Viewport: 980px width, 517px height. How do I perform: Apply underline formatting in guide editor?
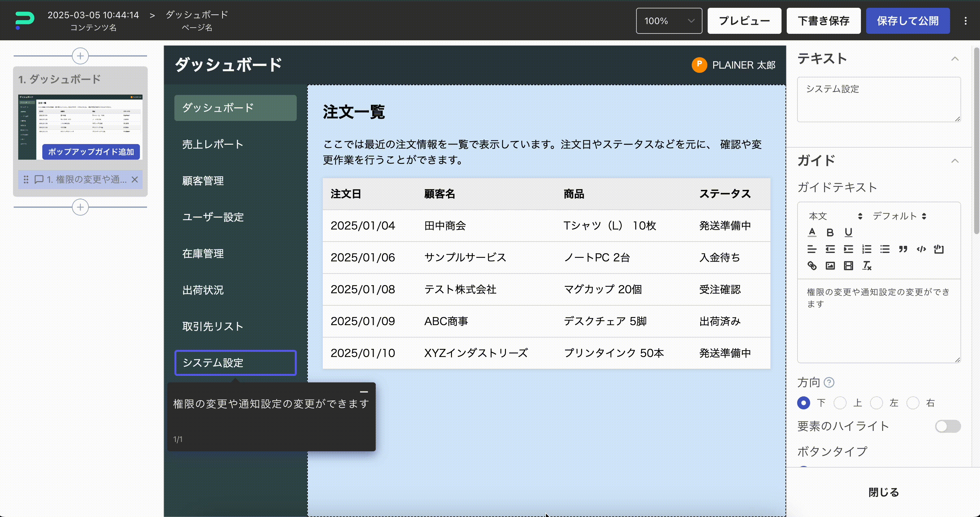(848, 232)
